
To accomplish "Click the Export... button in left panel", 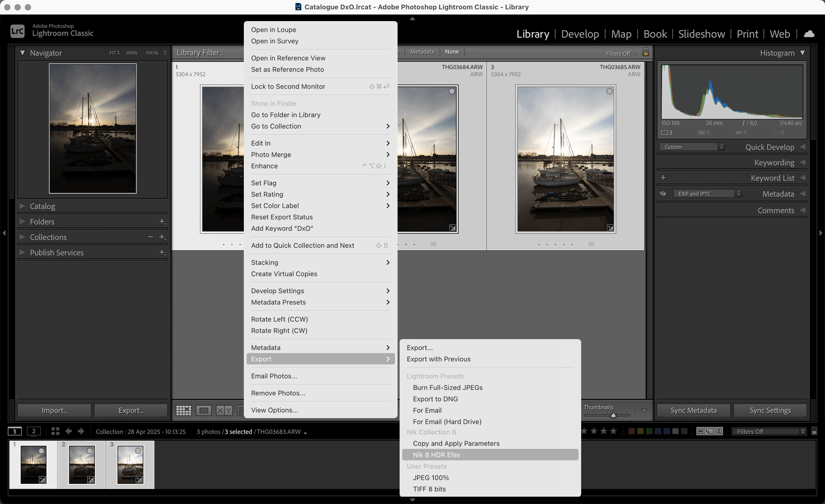I will pos(131,411).
